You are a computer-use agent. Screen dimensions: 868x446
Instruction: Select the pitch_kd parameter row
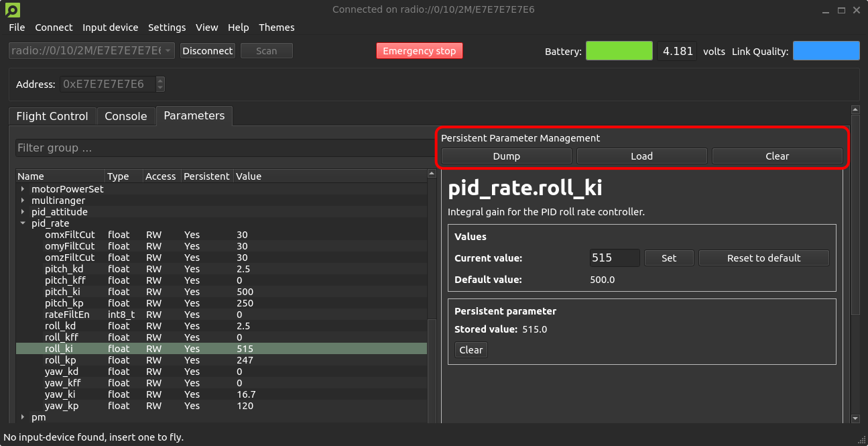tap(221, 269)
